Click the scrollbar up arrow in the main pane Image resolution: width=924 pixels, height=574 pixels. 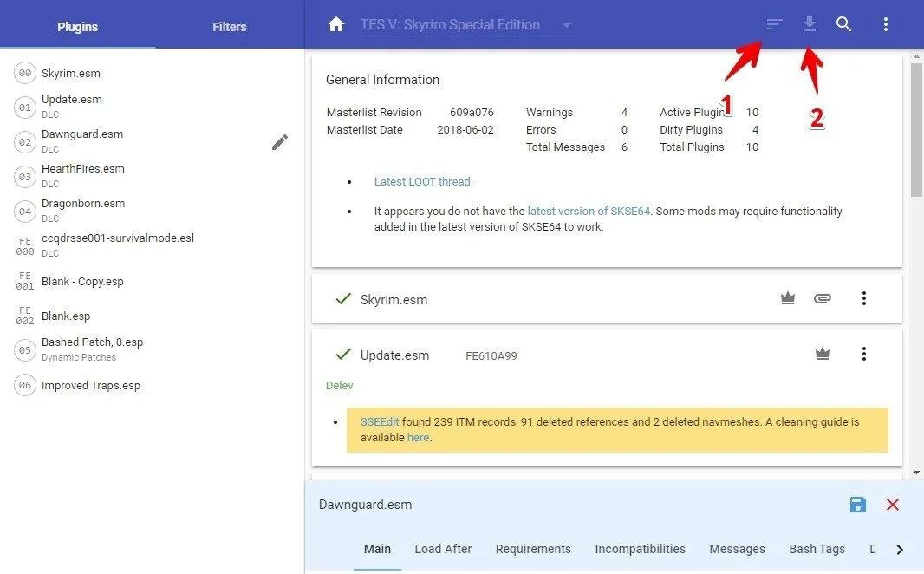point(916,56)
